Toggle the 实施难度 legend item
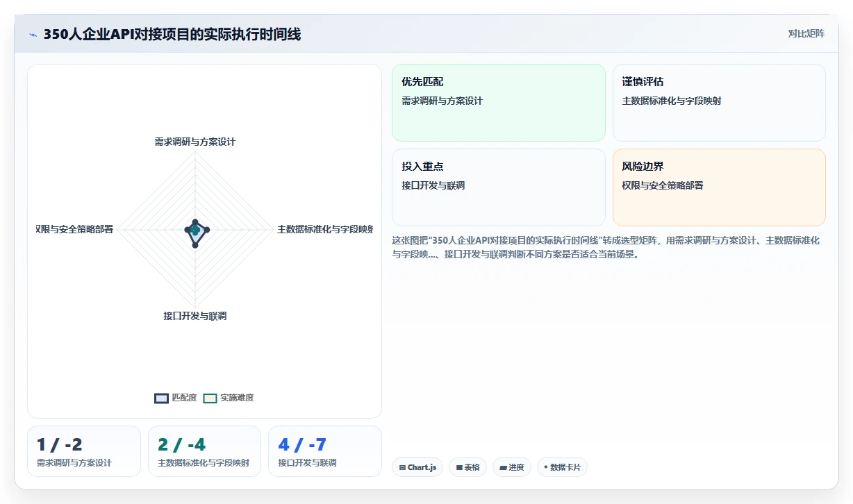The image size is (853, 504). pos(229,398)
